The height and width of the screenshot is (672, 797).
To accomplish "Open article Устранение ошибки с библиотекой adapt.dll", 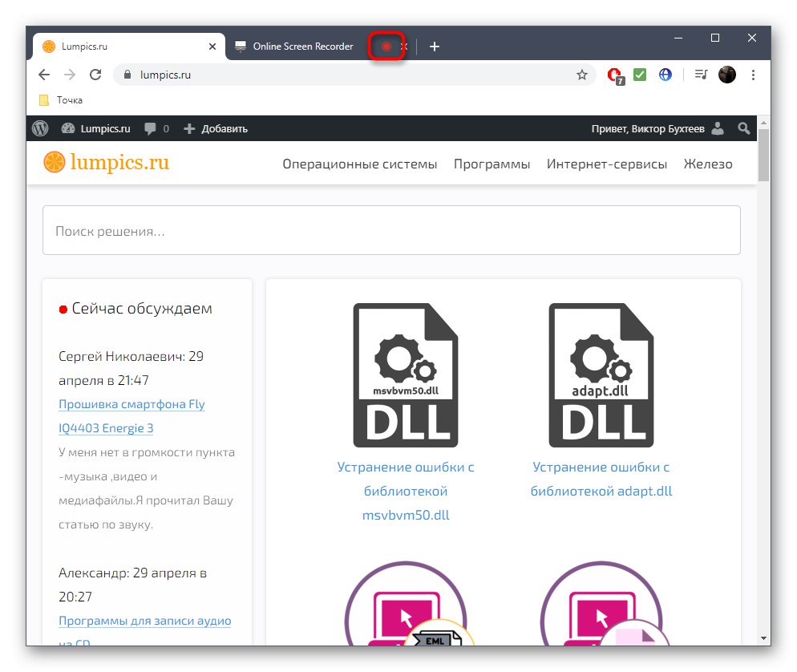I will point(601,479).
